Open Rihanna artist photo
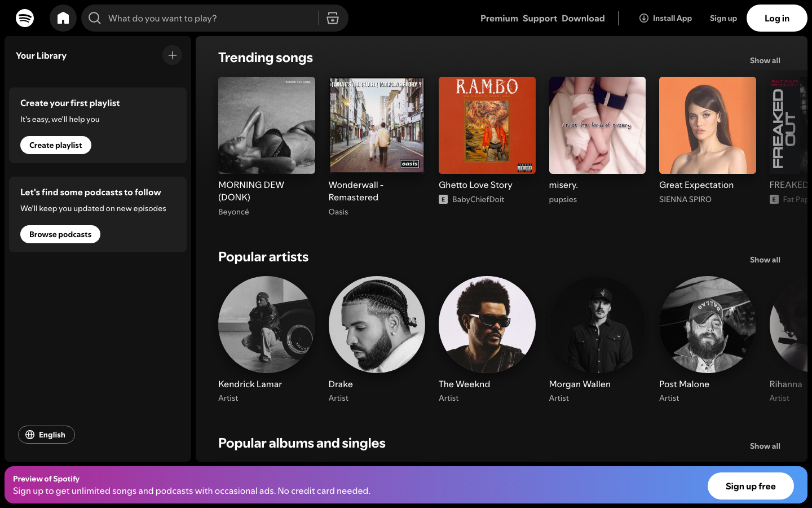The image size is (812, 508). coord(788,325)
